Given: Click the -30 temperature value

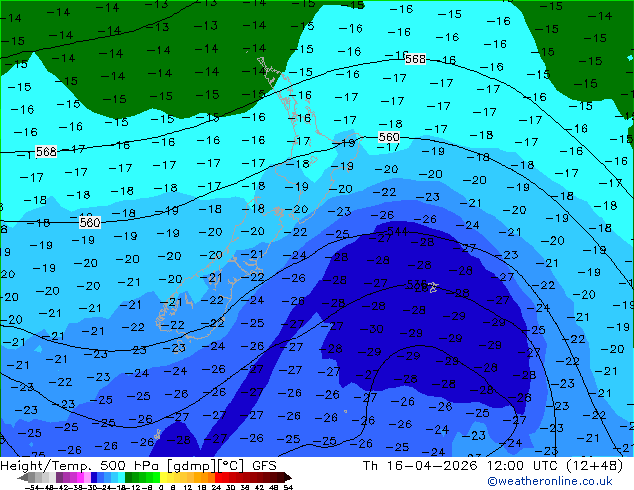Looking at the screenshot, I should click(371, 329).
